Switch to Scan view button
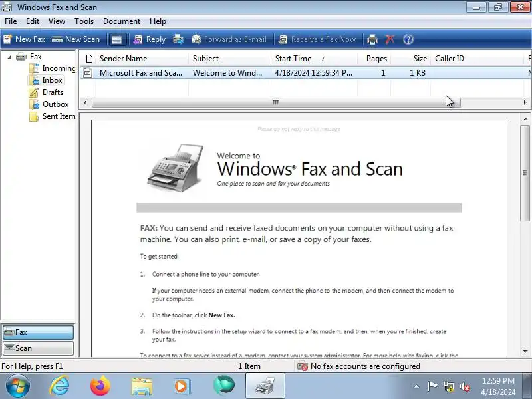 coord(38,348)
